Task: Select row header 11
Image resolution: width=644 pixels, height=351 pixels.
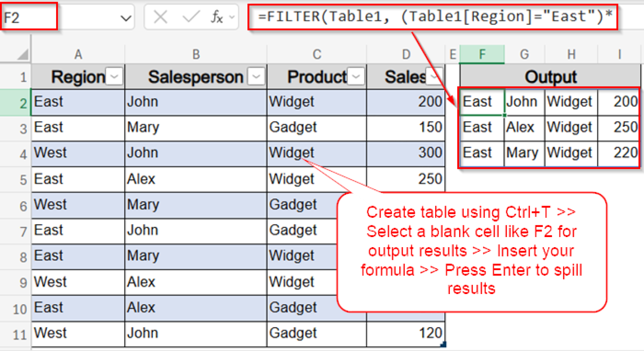Action: [x=20, y=333]
